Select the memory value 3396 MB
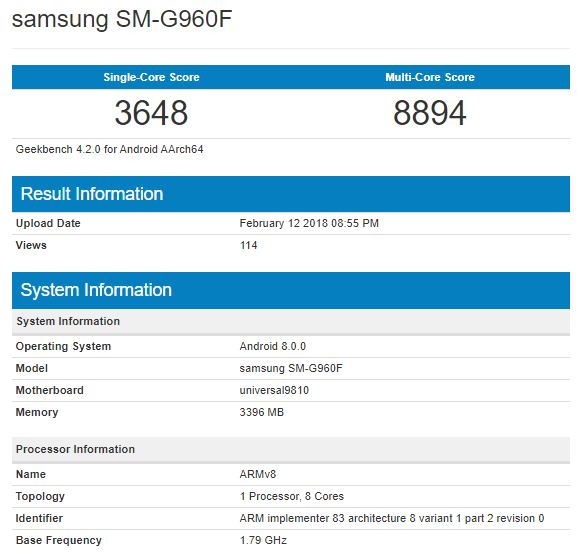The image size is (587, 554). click(x=262, y=412)
